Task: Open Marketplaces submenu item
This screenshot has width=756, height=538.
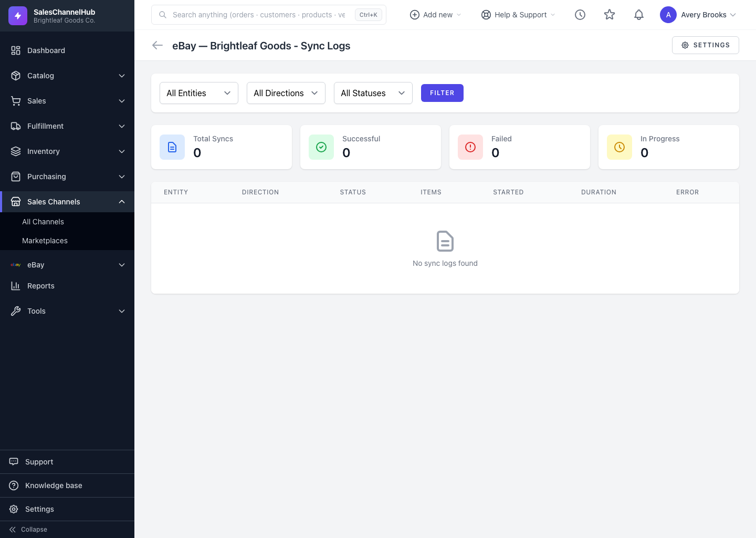Action: (67, 241)
